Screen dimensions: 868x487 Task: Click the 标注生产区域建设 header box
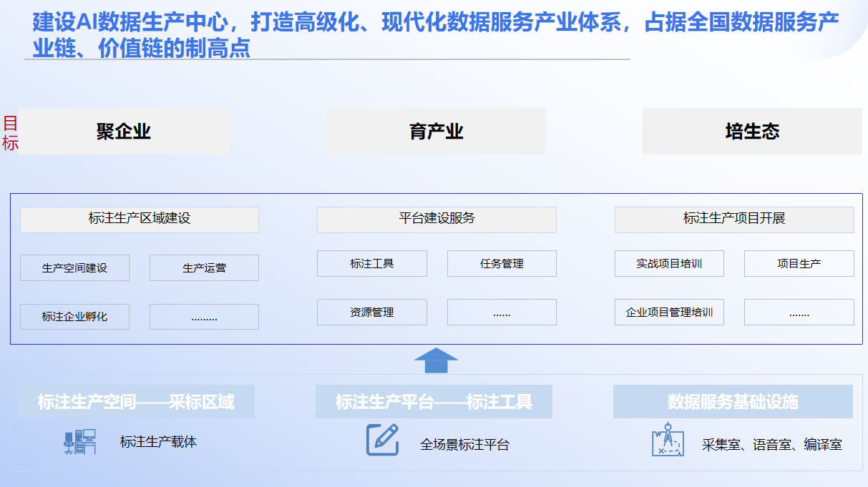pos(140,220)
